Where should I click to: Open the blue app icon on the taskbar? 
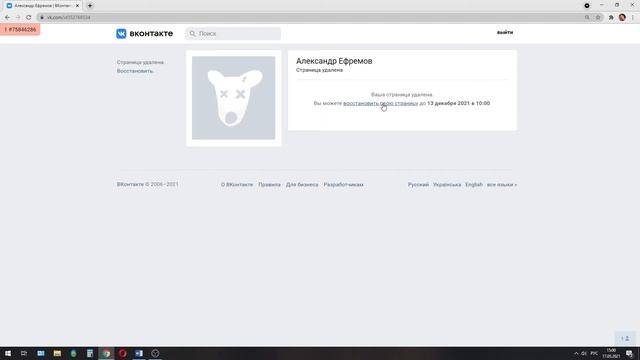coord(41,353)
